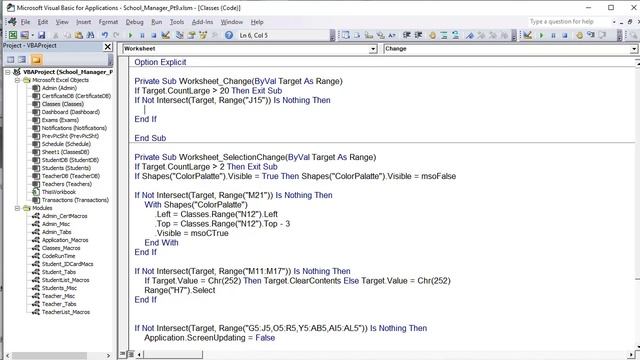The height and width of the screenshot is (360, 640).
Task: Click the Cut scissors icon
Action: pyautogui.click(x=56, y=36)
